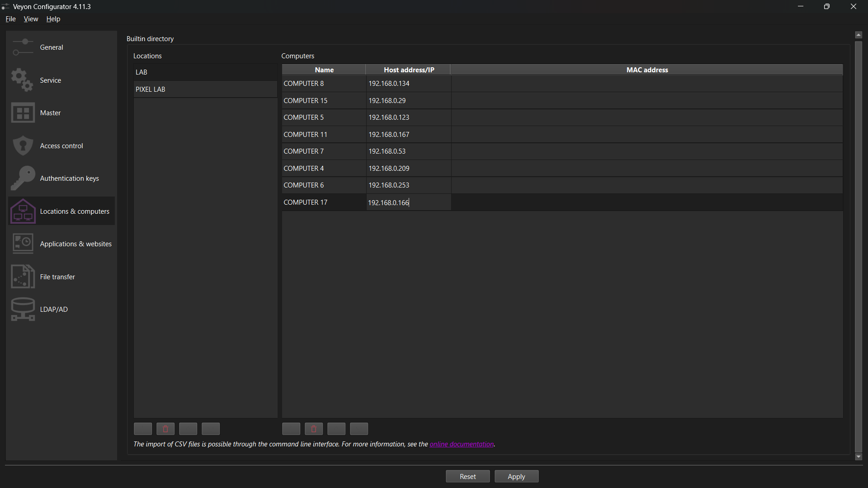Open the General settings page
This screenshot has width=868, height=488.
(61, 47)
